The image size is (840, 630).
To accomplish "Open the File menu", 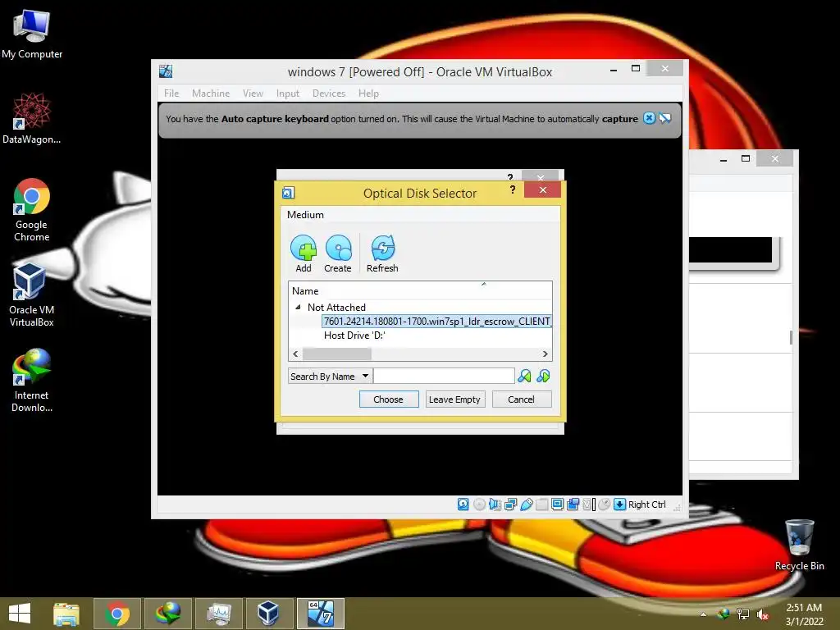I will point(171,94).
